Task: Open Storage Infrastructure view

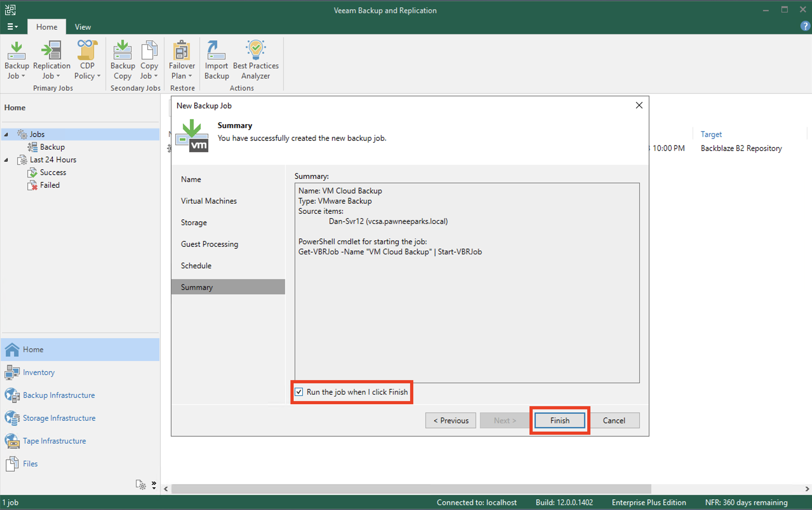Action: pyautogui.click(x=80, y=418)
